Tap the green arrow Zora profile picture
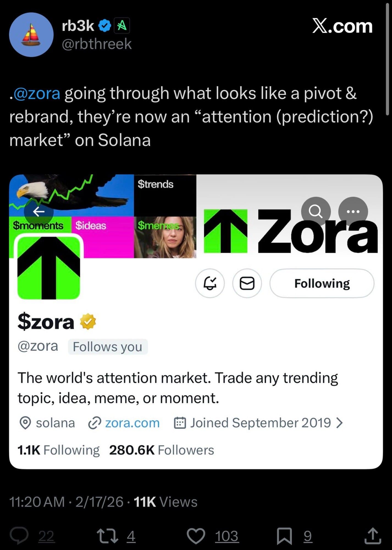The height and width of the screenshot is (550, 392). (x=49, y=267)
